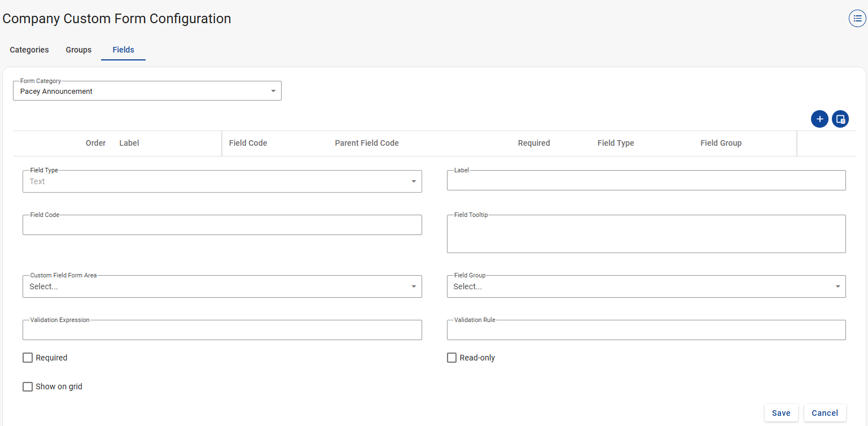
Task: Go to the Groups tab
Action: pos(78,50)
